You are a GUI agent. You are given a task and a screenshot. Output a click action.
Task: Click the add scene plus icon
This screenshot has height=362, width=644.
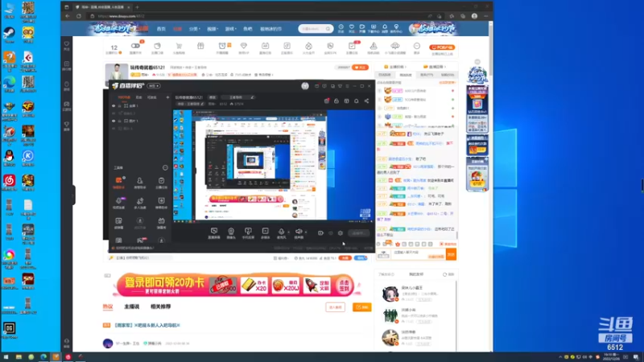pos(167,97)
